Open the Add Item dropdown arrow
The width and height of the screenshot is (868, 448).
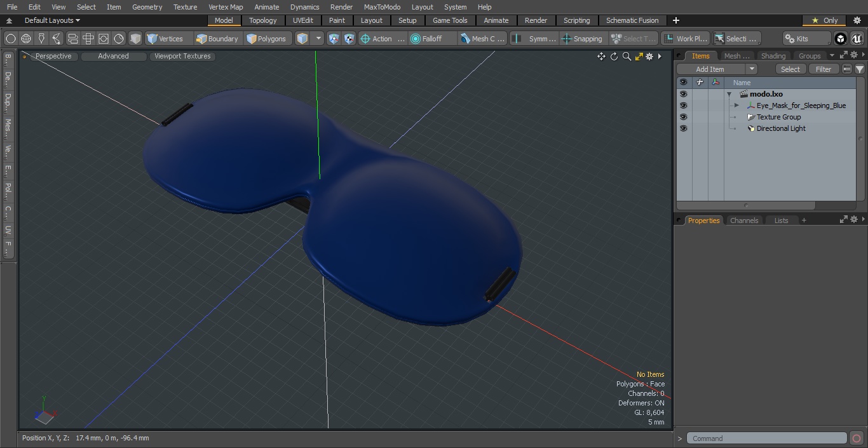click(752, 69)
